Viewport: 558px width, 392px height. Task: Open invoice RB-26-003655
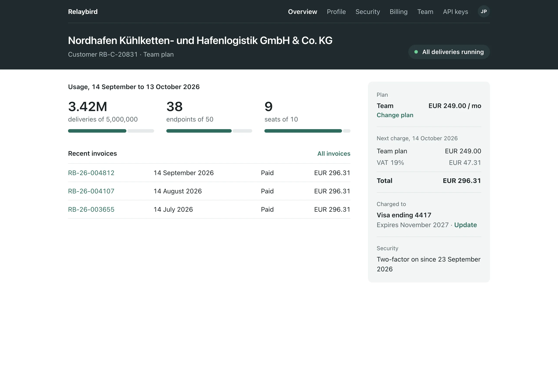[x=91, y=209]
